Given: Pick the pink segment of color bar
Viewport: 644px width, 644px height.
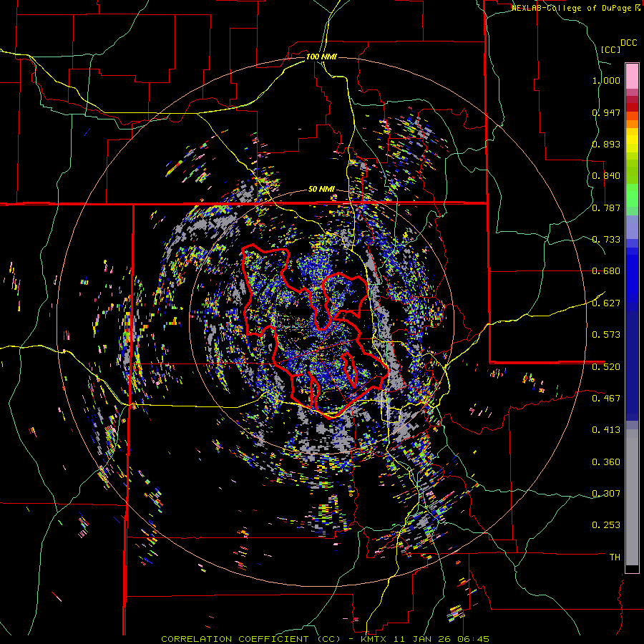Looking at the screenshot, I should pos(632,76).
